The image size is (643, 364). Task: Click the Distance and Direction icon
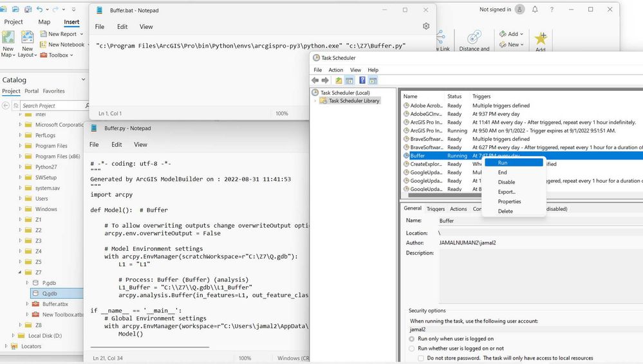(474, 37)
